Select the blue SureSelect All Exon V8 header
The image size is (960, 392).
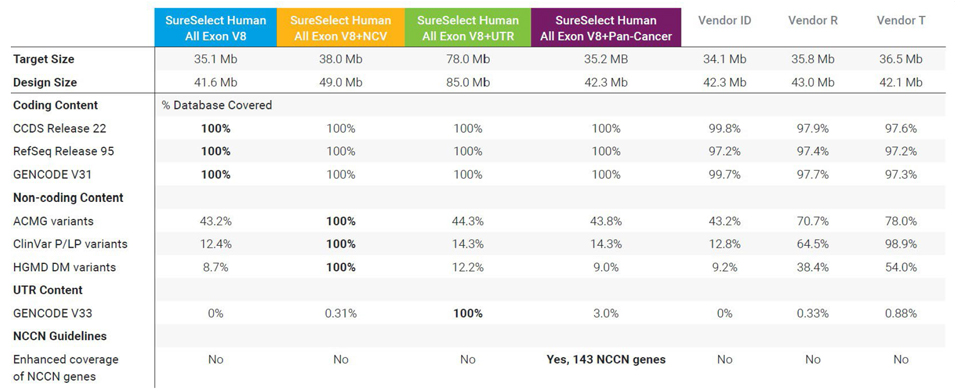click(216, 28)
